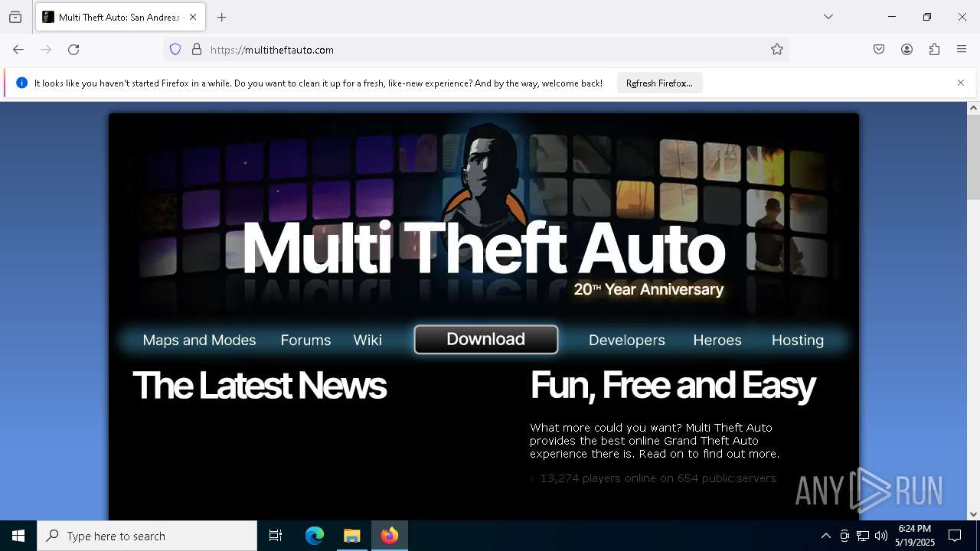Open network status tray icon
The width and height of the screenshot is (980, 551).
863,536
